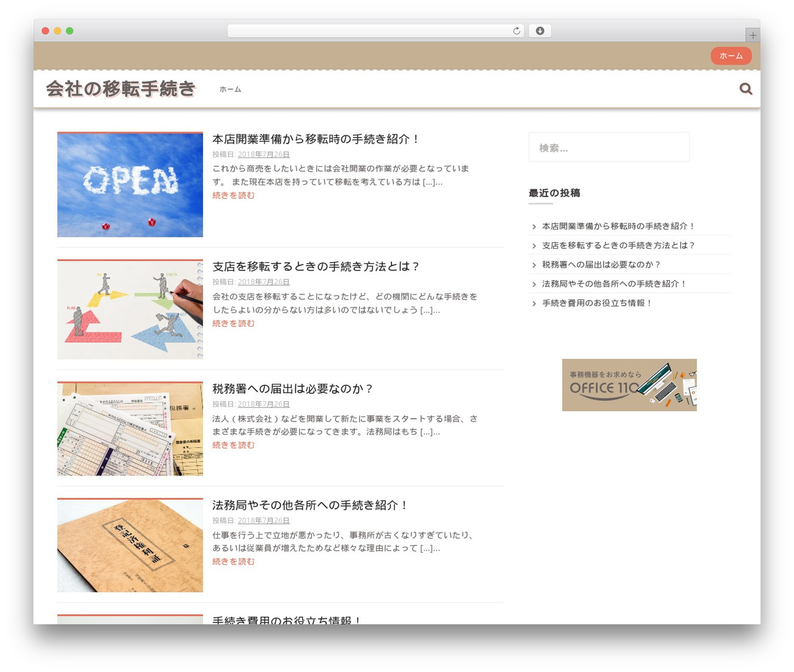Open sidebar link 本店開業準備から移転時の手続き紹介！
The image size is (794, 672).
point(618,226)
